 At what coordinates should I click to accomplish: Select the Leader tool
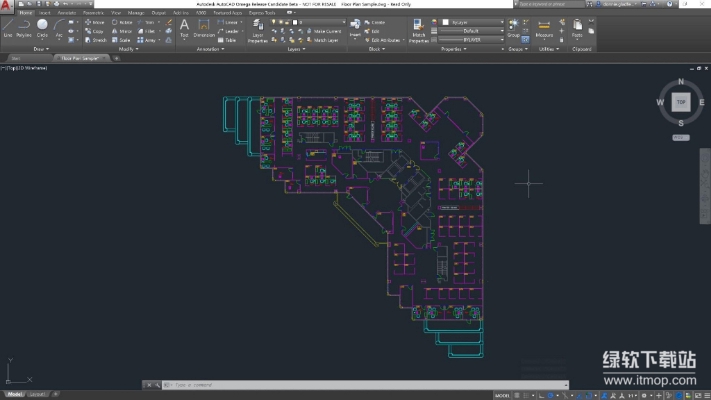(228, 31)
